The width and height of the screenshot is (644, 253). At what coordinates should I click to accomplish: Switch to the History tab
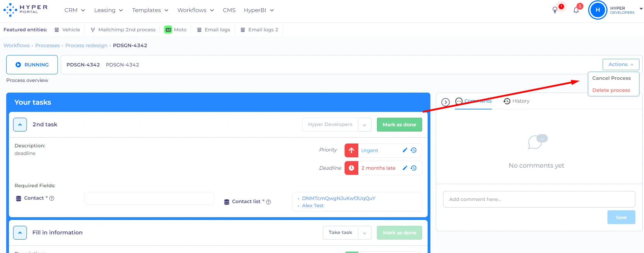(x=517, y=101)
